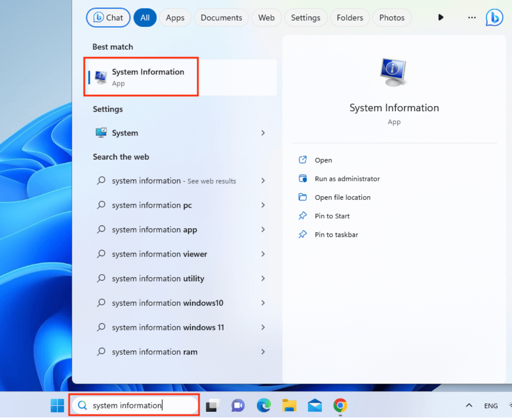The image size is (512, 420).
Task: Click the Open file location folder icon
Action: [302, 197]
